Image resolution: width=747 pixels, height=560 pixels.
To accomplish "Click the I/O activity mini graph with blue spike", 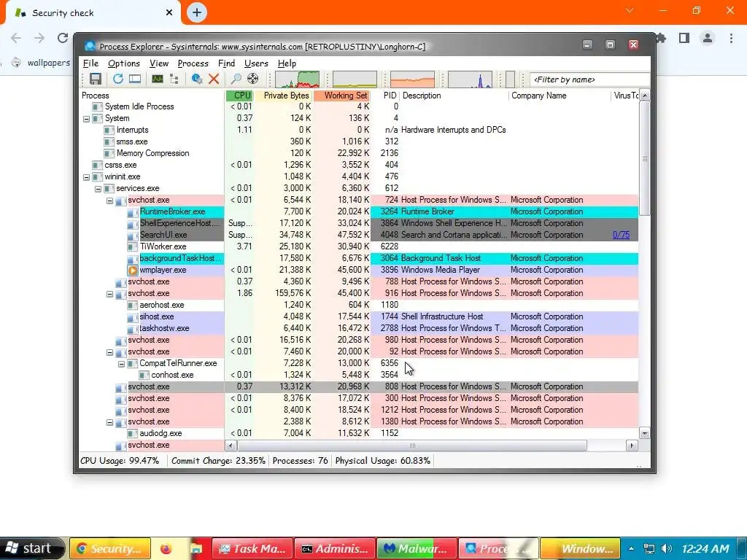I will 471,79.
